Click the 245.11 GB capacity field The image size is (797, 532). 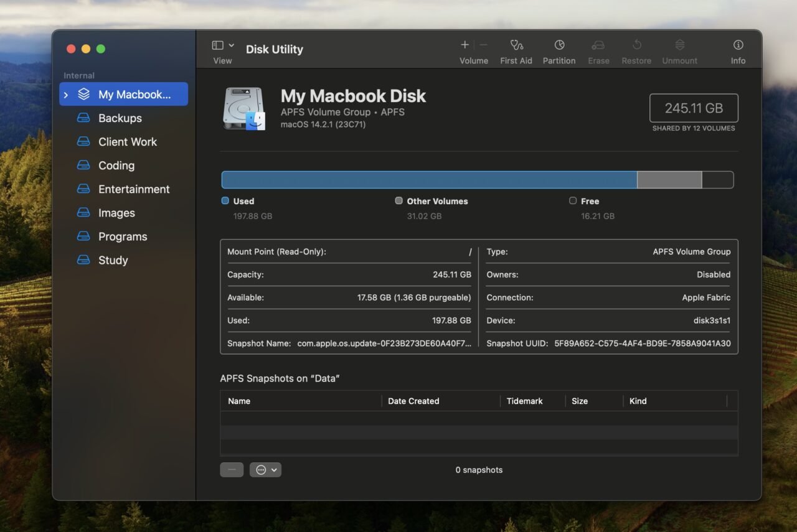pyautogui.click(x=694, y=108)
